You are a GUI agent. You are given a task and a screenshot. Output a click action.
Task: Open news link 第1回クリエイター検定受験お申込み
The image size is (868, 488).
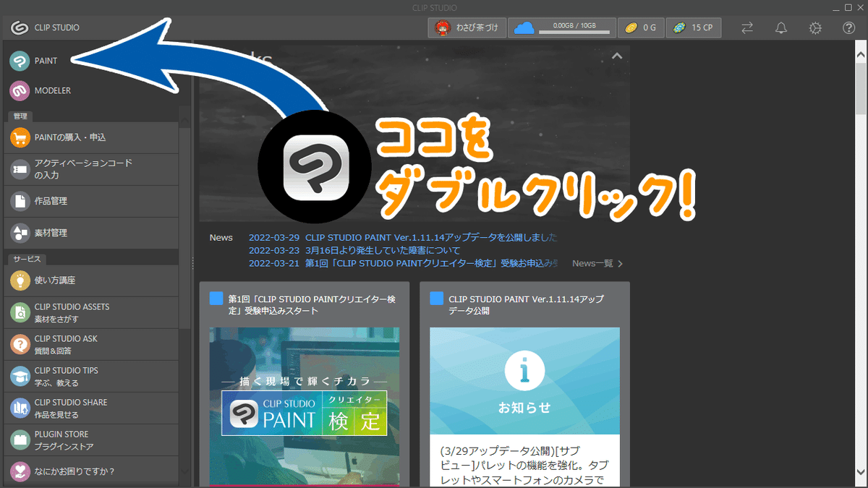pos(431,263)
